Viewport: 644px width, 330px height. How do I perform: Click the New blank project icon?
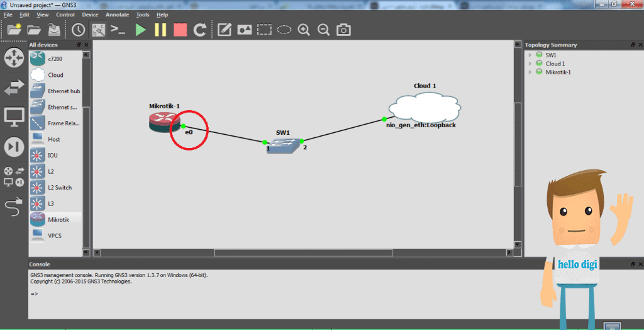(14, 30)
